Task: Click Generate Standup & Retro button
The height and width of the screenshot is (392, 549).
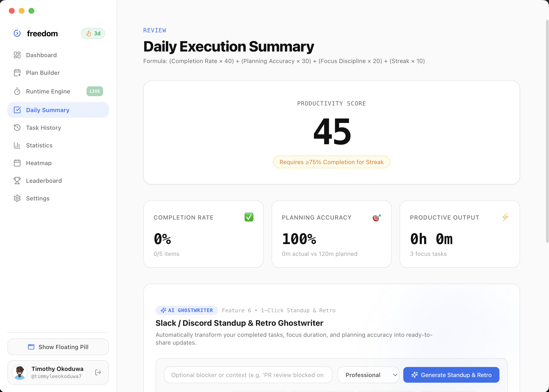Action: [x=451, y=375]
